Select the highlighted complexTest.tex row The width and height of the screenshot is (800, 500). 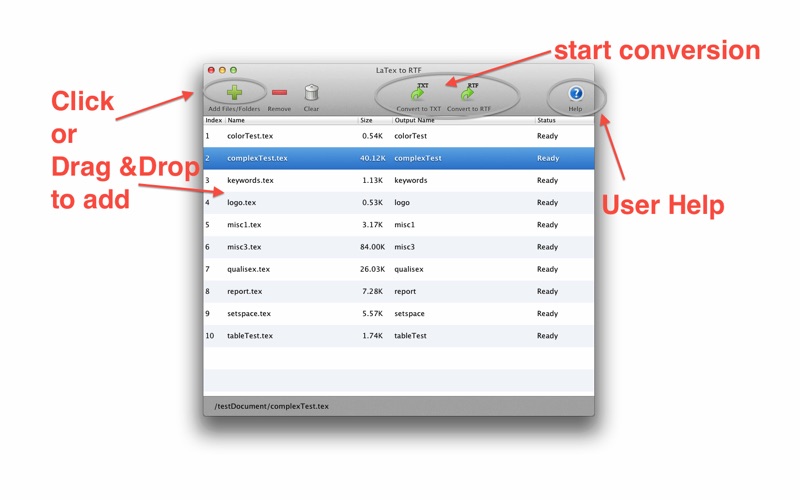click(x=398, y=158)
